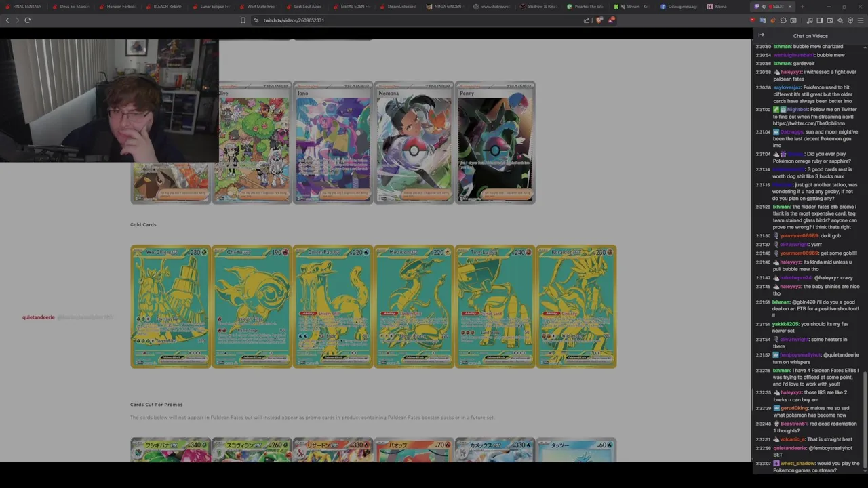Click the chat panel scrollbar
This screenshot has width=868, height=488.
point(865,420)
